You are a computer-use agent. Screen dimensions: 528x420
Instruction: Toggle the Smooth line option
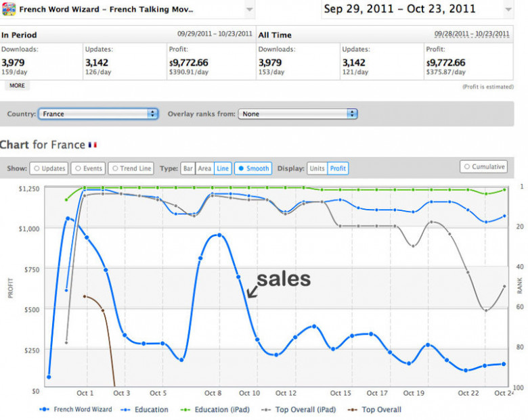(253, 168)
